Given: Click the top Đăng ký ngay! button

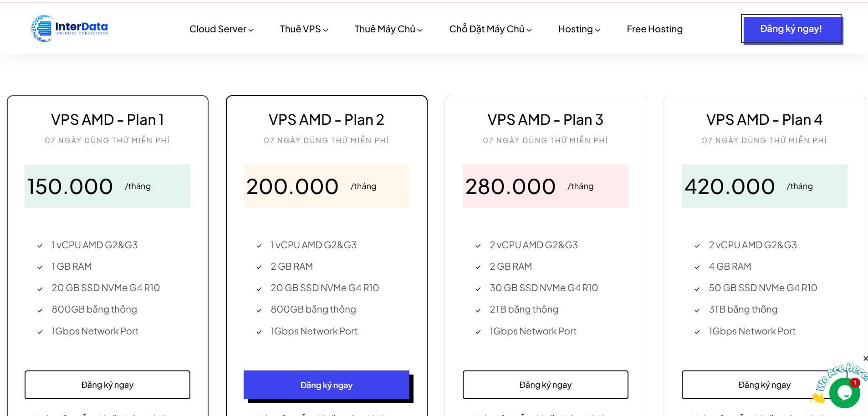Looking at the screenshot, I should [x=791, y=29].
